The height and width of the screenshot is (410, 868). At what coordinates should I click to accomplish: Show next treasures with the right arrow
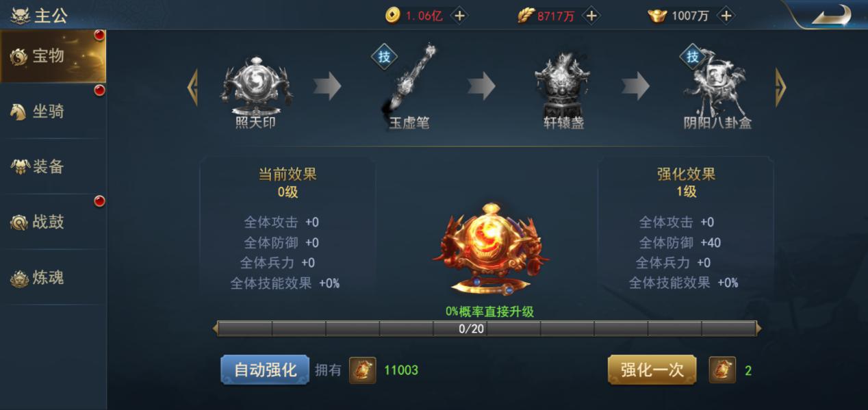tap(780, 88)
